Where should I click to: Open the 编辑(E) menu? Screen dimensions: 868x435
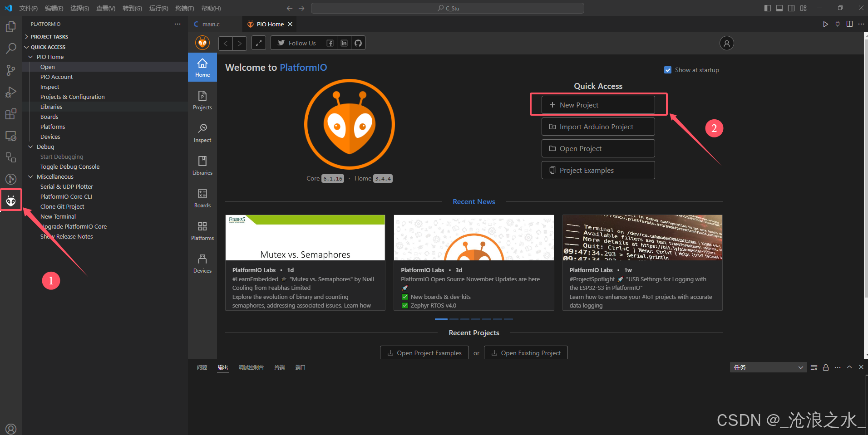pos(54,8)
